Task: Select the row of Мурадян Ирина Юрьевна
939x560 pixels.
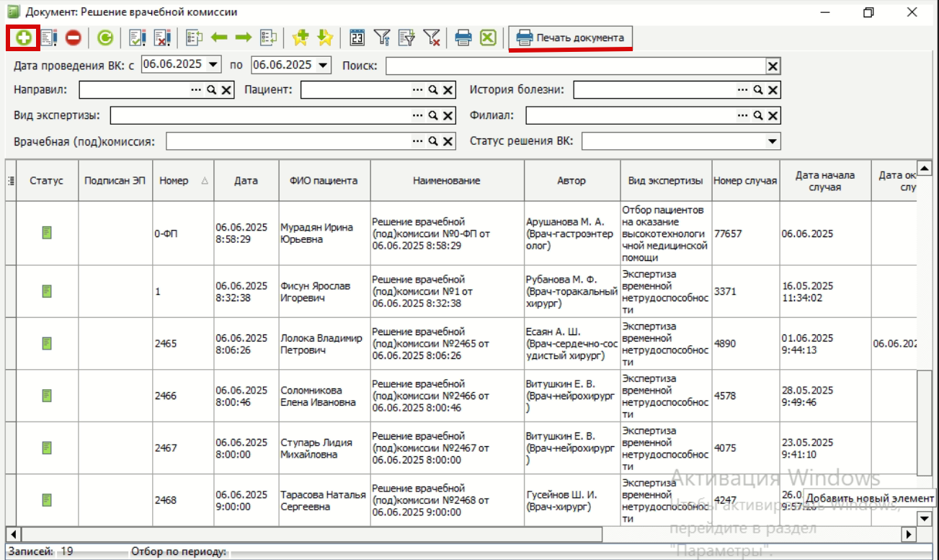Action: tap(461, 234)
